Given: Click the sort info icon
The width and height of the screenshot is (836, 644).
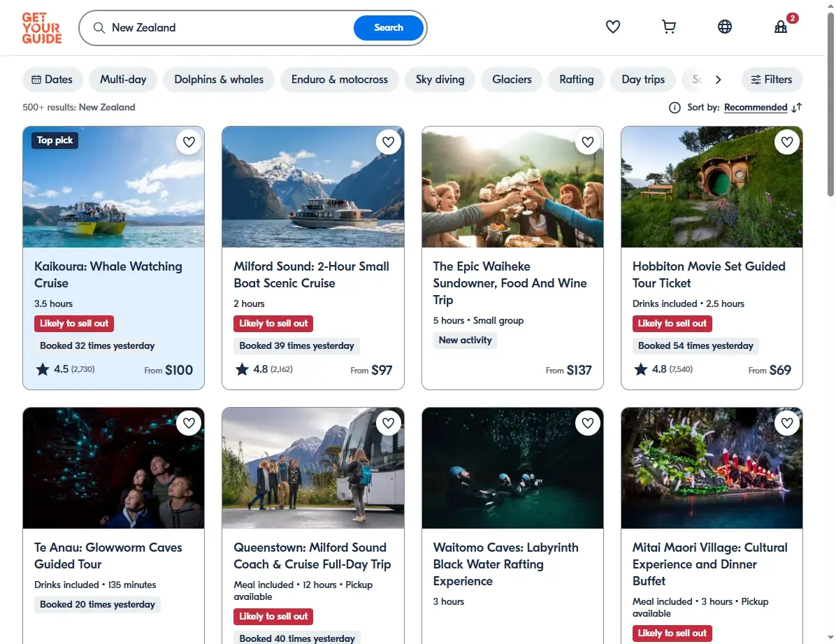Looking at the screenshot, I should click(x=675, y=108).
